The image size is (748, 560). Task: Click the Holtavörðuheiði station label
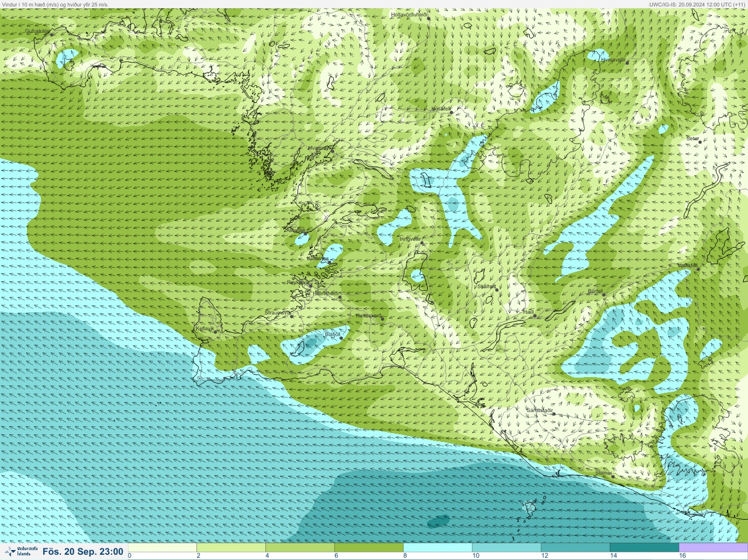click(x=410, y=14)
